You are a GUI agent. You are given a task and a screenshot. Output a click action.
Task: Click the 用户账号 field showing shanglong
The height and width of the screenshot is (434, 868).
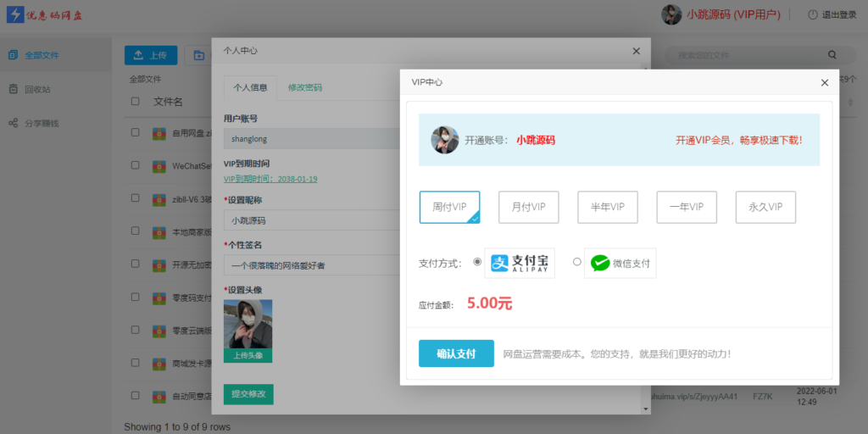[x=312, y=139]
